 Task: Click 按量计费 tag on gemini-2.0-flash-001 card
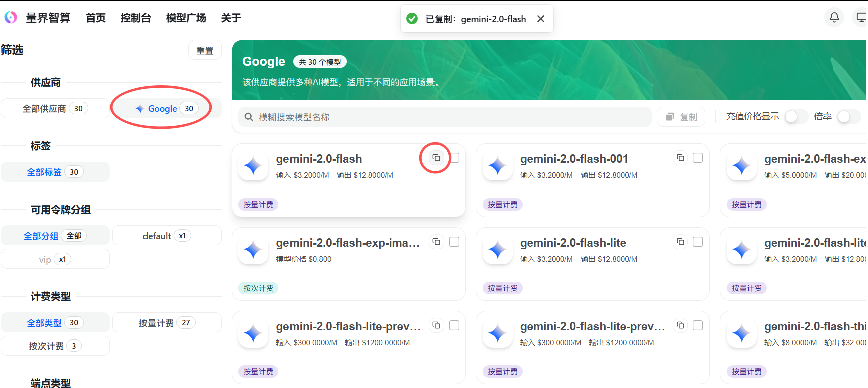502,205
